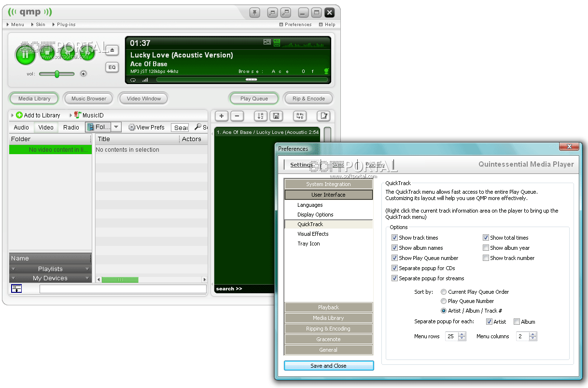Click the compact mode icon in title bar
This screenshot has height=388, width=588.
[273, 13]
